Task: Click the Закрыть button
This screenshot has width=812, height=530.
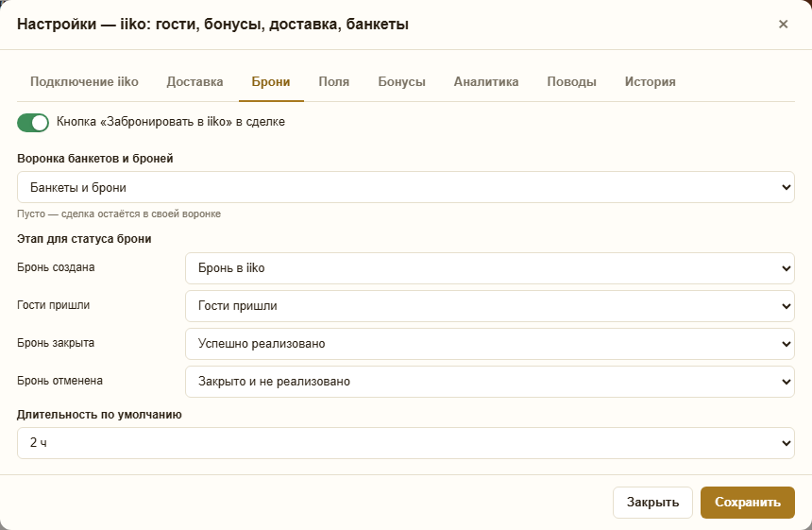Action: 652,502
